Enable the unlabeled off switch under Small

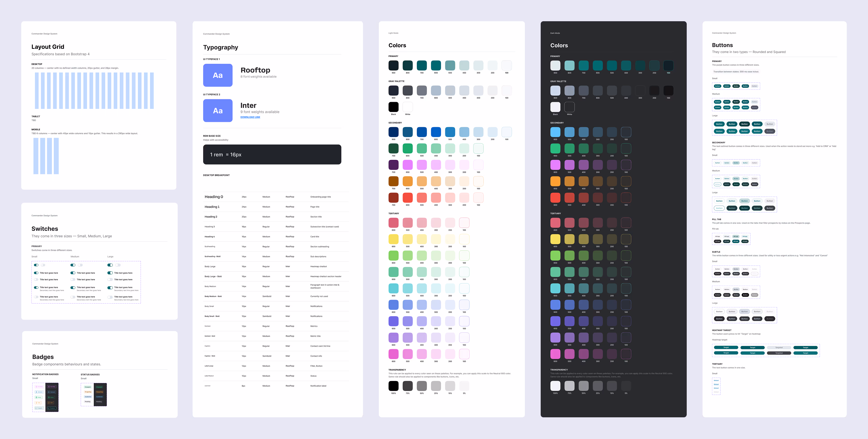pos(43,265)
